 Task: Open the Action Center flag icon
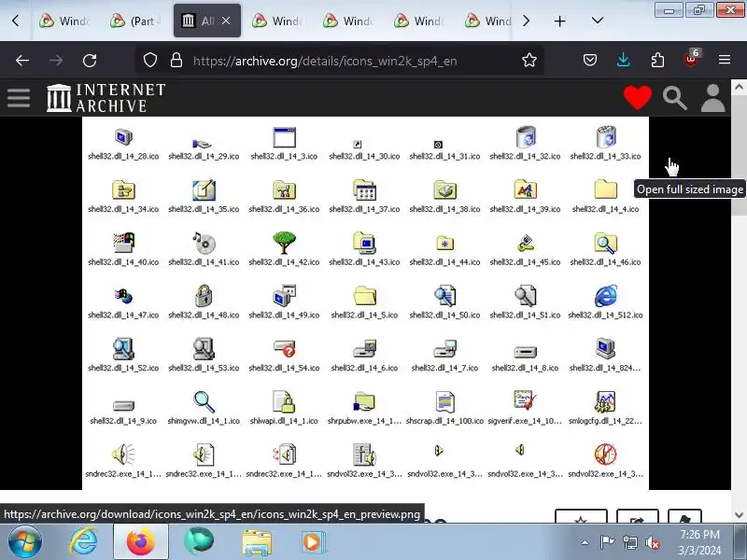(x=607, y=542)
